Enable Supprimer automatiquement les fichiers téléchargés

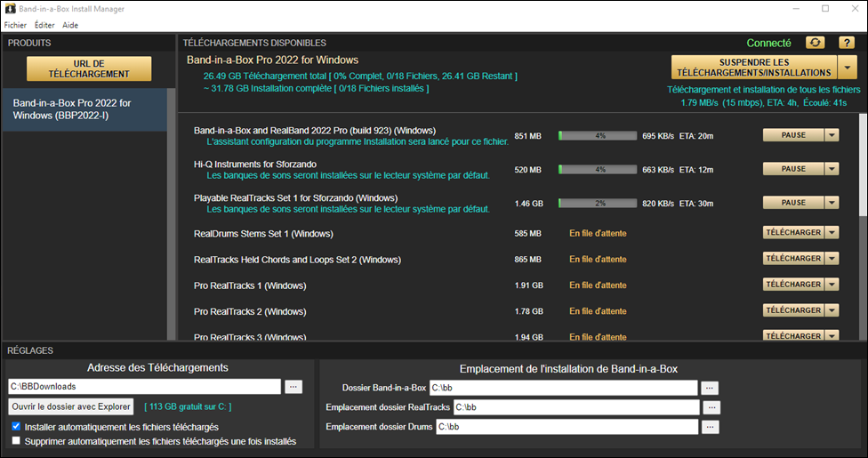[x=16, y=441]
